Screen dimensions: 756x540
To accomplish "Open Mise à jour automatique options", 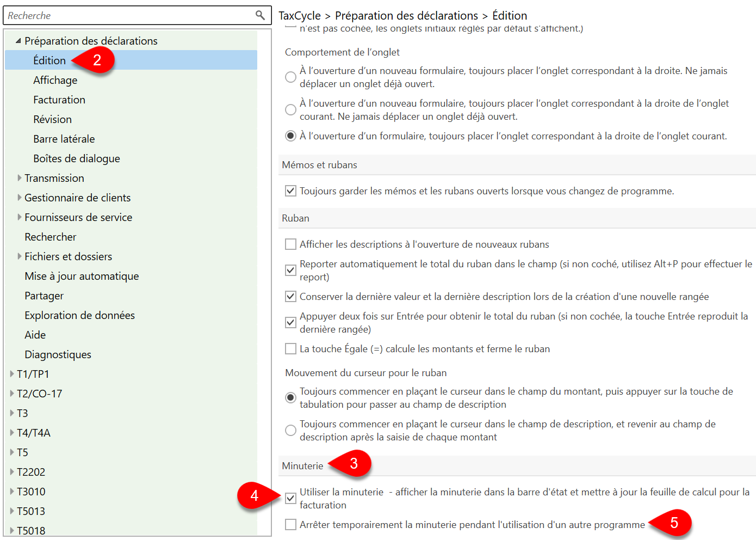I will pos(82,276).
